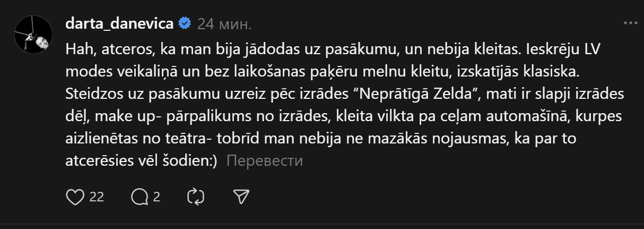Click the blue verified badge
Viewport: 644px width, 229px height.
[x=185, y=24]
